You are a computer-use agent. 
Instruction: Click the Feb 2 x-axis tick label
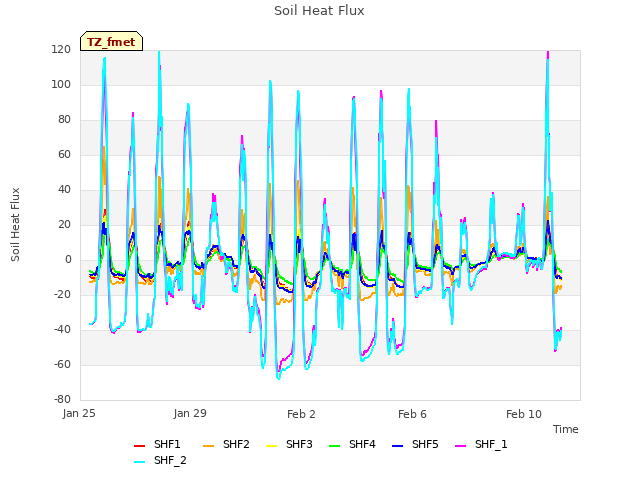pyautogui.click(x=301, y=415)
